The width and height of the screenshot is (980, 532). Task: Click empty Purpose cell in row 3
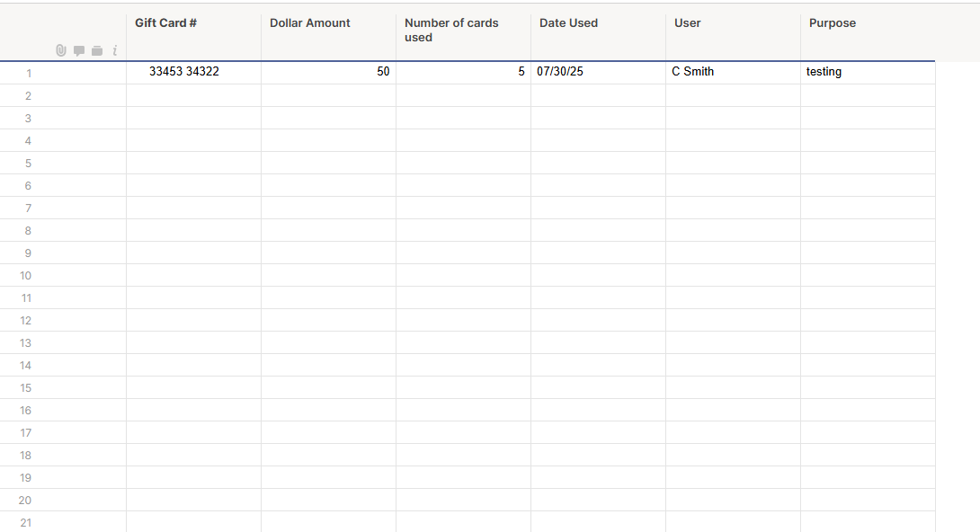(x=869, y=118)
